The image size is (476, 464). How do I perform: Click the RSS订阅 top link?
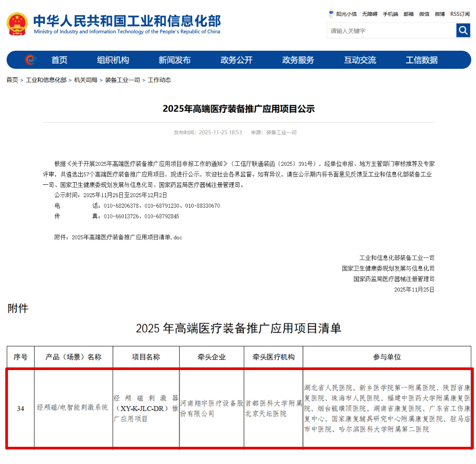[460, 14]
